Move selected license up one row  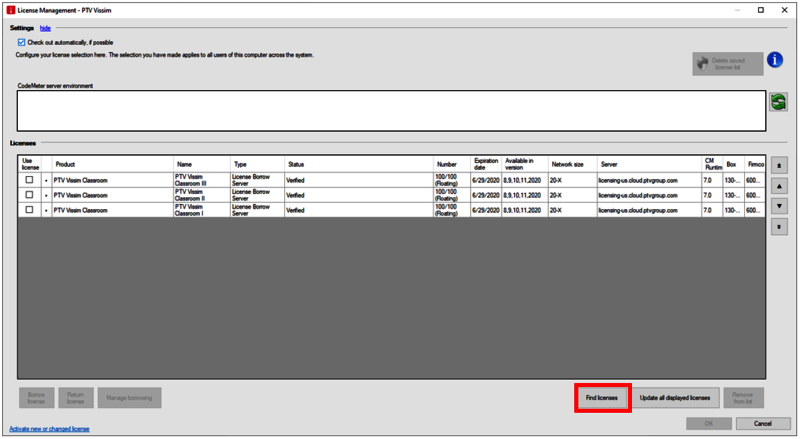pyautogui.click(x=778, y=185)
